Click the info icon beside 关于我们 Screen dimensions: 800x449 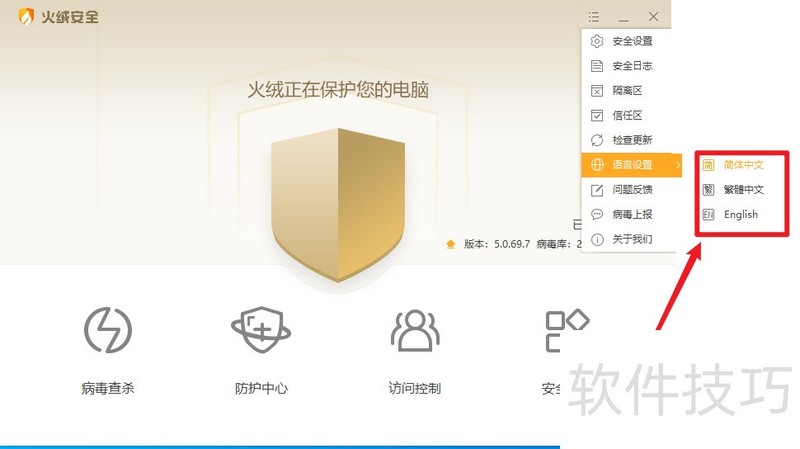(x=597, y=239)
